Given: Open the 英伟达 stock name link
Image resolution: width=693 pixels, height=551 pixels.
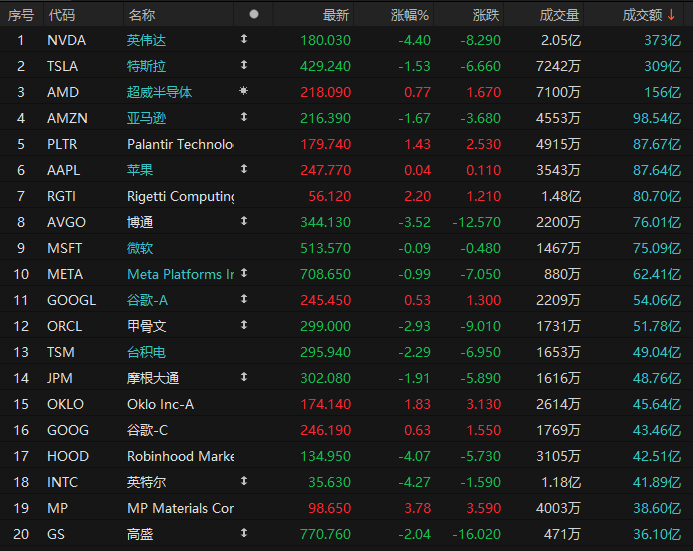Looking at the screenshot, I should point(146,41).
